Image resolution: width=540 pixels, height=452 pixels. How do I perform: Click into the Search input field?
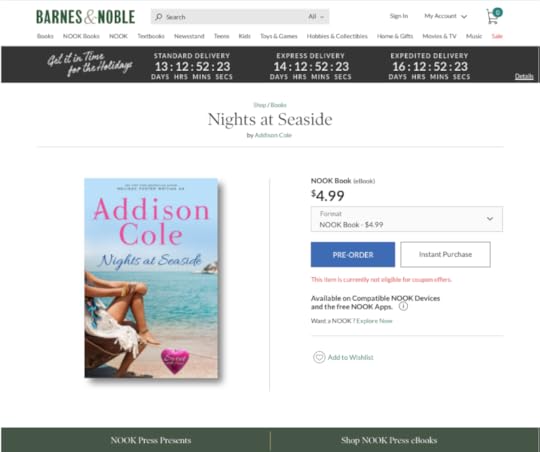click(x=234, y=17)
